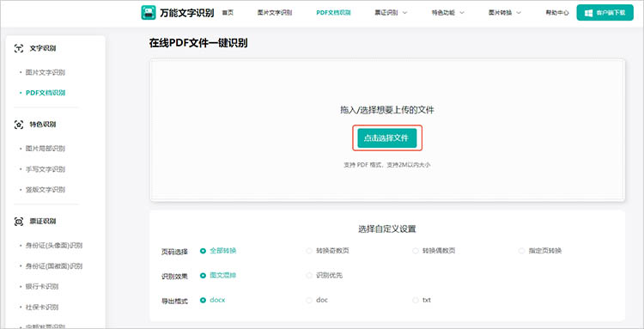Select 识别优先 recognition effect
Image resolution: width=644 pixels, height=329 pixels.
pyautogui.click(x=325, y=275)
